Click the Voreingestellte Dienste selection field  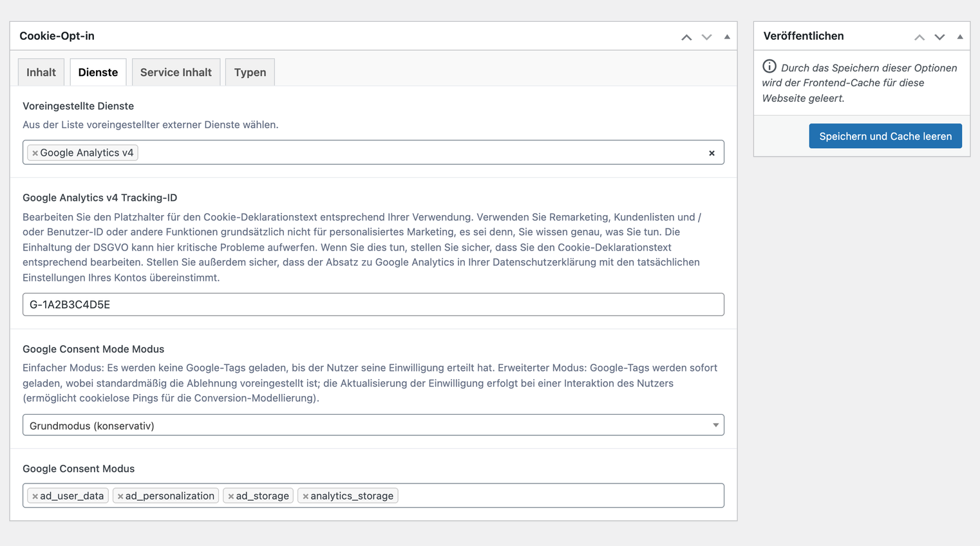pos(373,153)
